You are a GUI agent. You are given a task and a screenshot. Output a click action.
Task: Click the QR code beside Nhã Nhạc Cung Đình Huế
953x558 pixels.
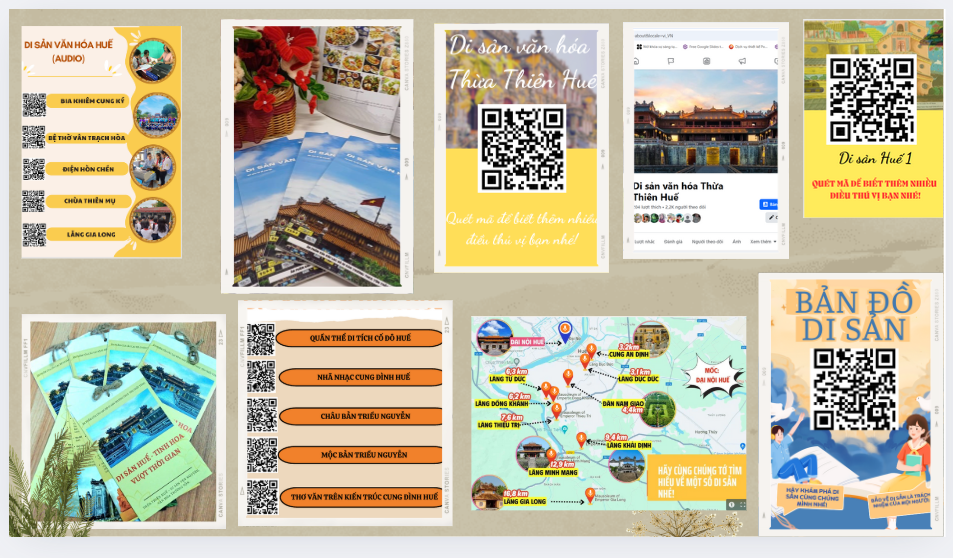point(261,377)
